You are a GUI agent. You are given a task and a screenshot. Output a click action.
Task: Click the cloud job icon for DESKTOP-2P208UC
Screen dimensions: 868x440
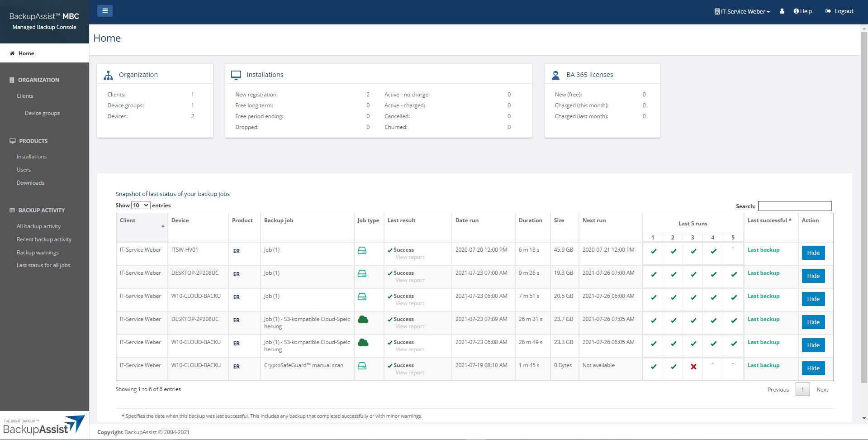363,320
